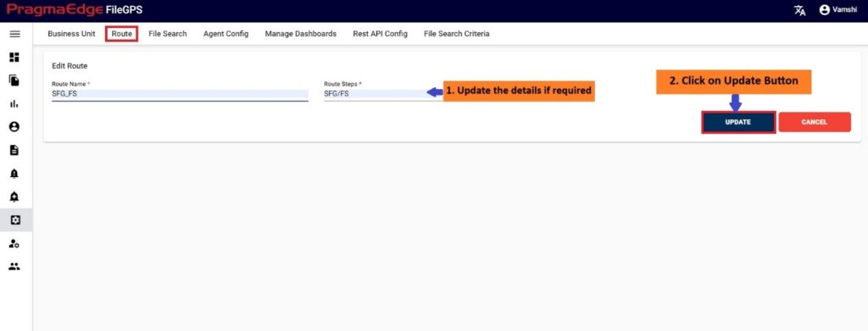The image size is (868, 331).
Task: Open the bar chart reports icon
Action: (x=15, y=104)
